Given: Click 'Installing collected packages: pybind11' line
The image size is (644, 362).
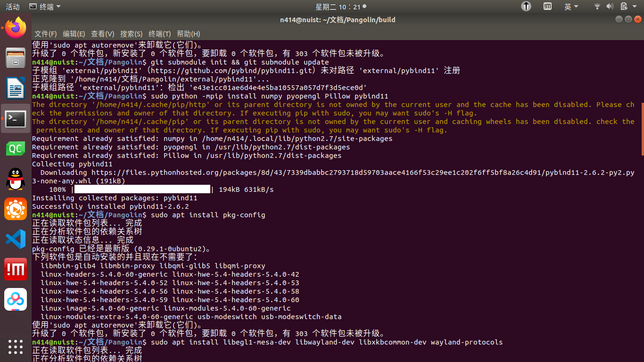Looking at the screenshot, I should tap(115, 198).
